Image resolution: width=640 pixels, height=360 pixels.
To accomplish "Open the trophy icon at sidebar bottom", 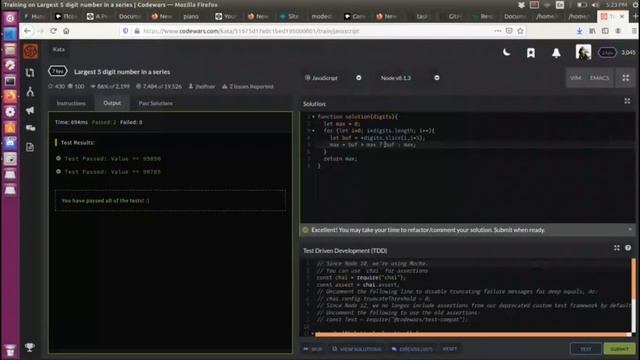I will coord(30,347).
